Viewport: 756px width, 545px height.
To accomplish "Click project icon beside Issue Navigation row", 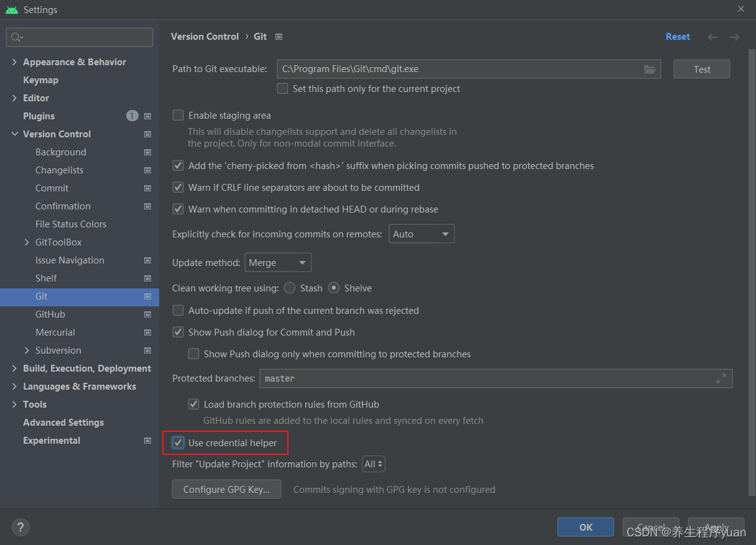I will 148,260.
